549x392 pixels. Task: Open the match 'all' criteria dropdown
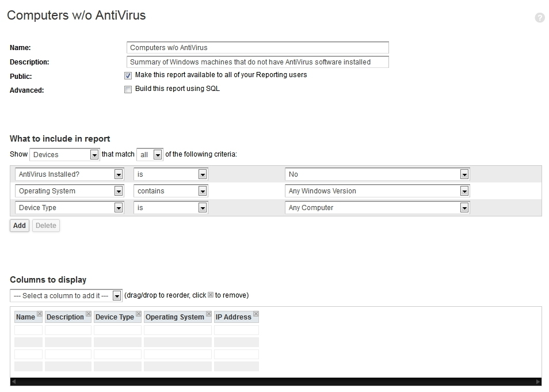click(x=157, y=154)
